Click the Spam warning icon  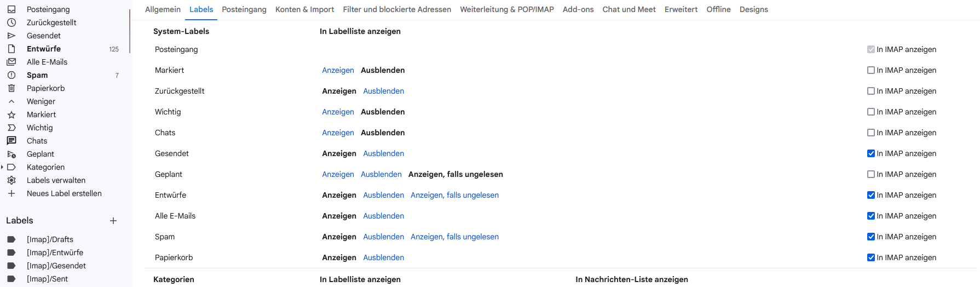[x=11, y=75]
